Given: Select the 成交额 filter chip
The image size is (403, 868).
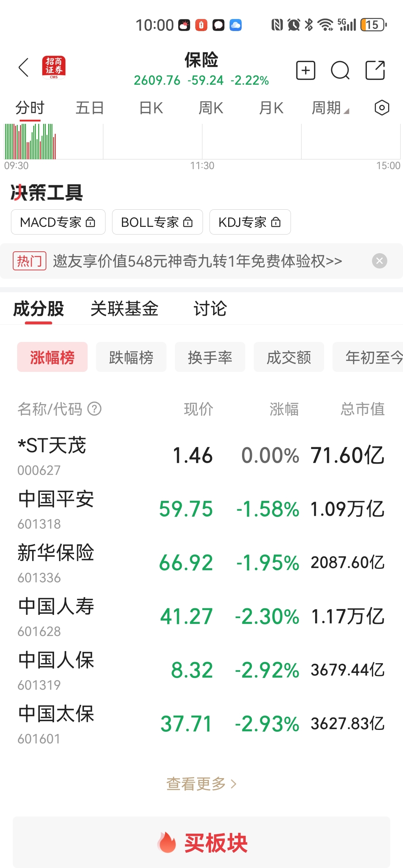Looking at the screenshot, I should coord(289,357).
